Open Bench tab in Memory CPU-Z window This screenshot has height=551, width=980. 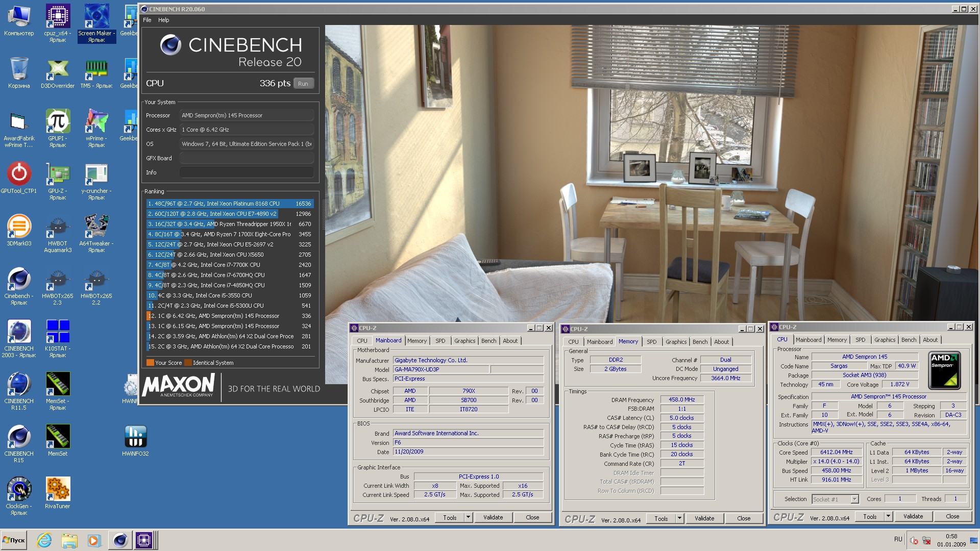click(x=700, y=342)
